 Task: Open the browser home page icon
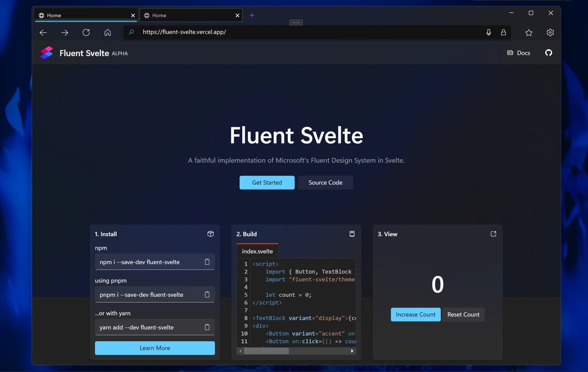pyautogui.click(x=107, y=33)
